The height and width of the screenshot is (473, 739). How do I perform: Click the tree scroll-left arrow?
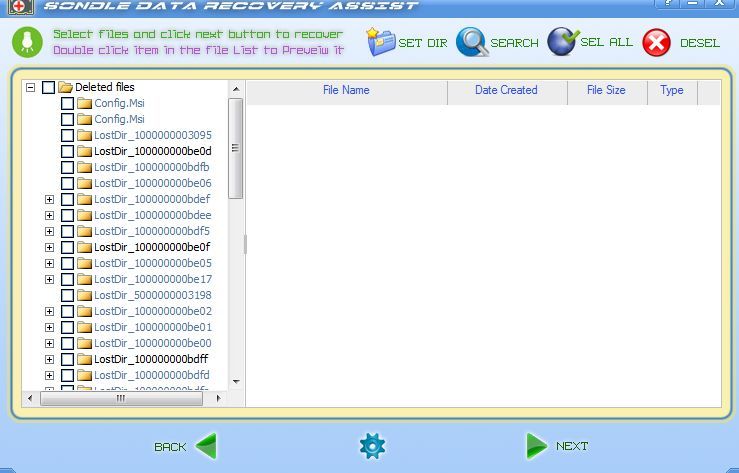coord(30,399)
